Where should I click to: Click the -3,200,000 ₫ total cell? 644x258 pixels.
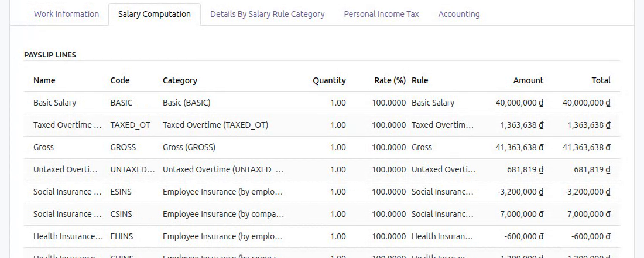click(587, 192)
